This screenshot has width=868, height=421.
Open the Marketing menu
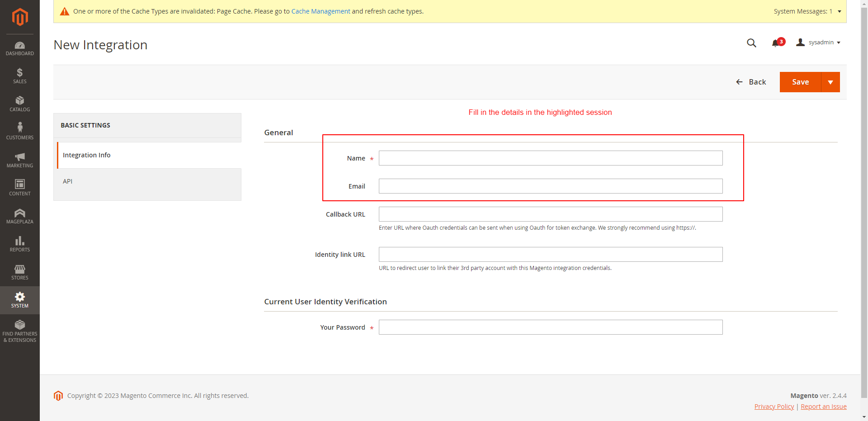[20, 160]
